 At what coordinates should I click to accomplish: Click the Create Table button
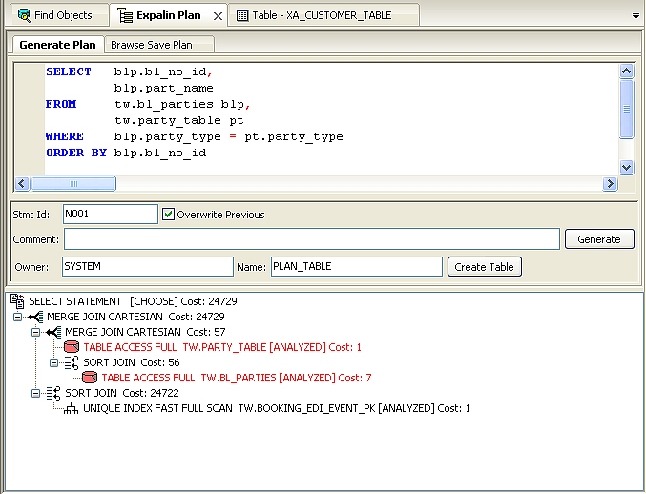click(x=485, y=267)
